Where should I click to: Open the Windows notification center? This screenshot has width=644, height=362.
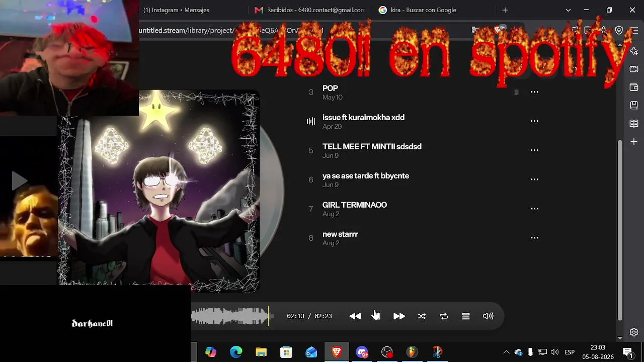tap(628, 352)
